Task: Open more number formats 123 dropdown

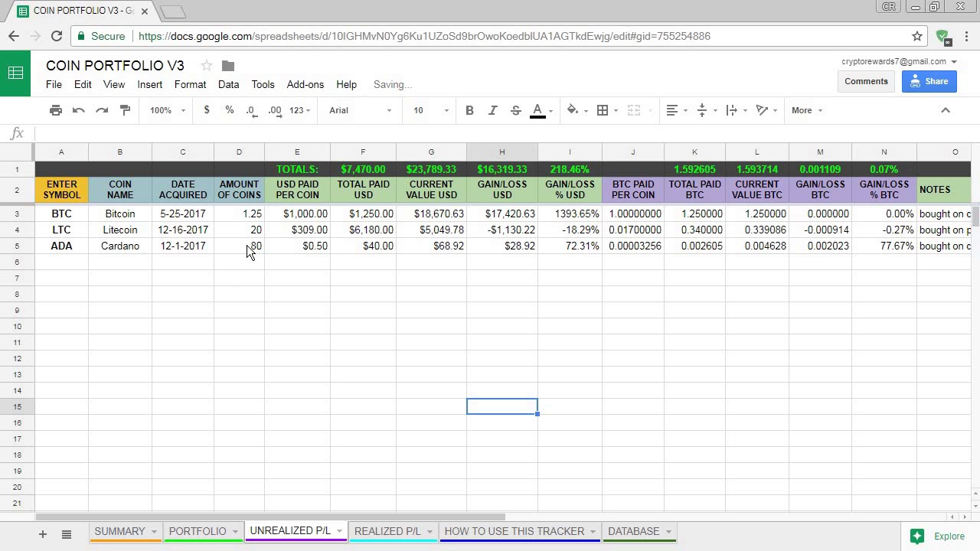Action: [299, 110]
